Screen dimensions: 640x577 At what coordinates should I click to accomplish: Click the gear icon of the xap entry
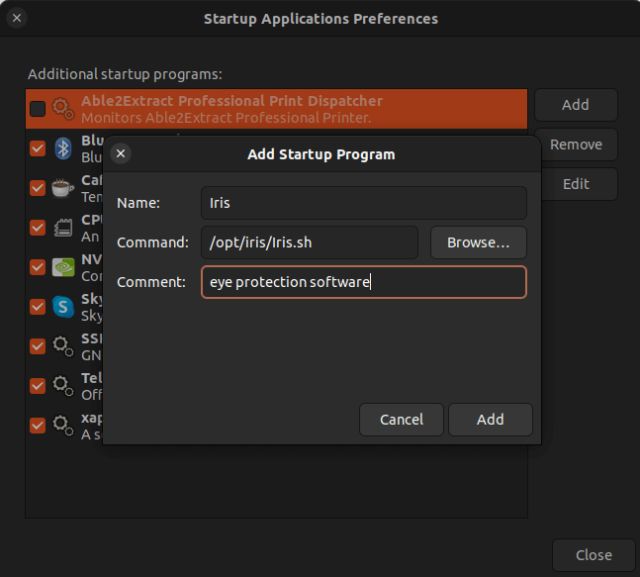(63, 424)
